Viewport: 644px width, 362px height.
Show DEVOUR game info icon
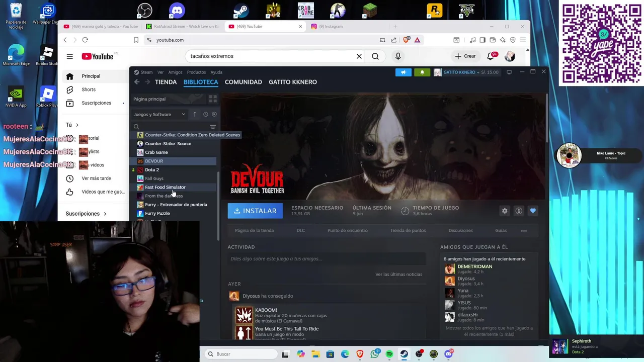coord(519,211)
